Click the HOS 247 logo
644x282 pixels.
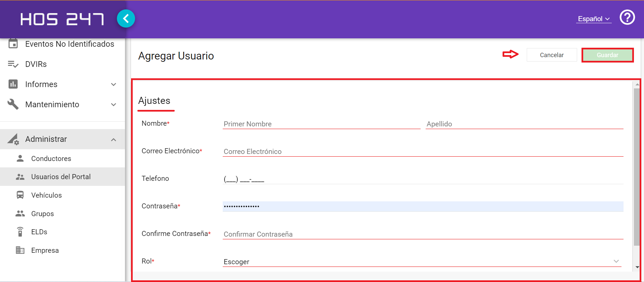(x=62, y=19)
